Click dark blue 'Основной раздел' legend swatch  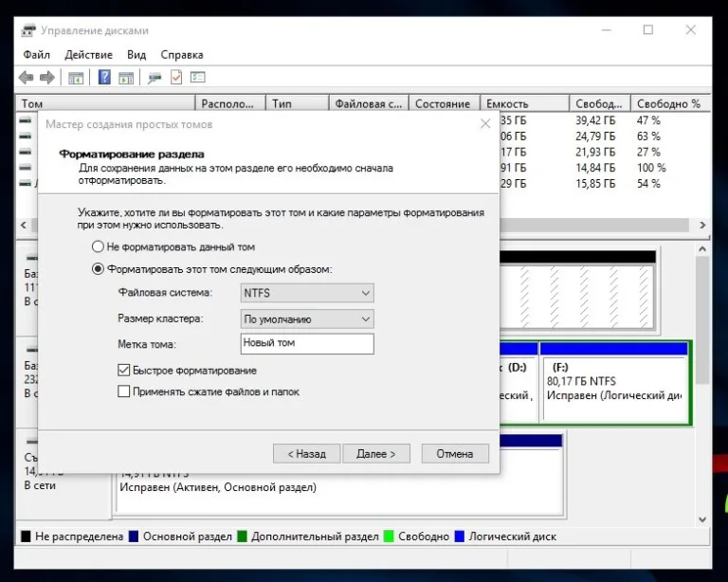[x=134, y=537]
